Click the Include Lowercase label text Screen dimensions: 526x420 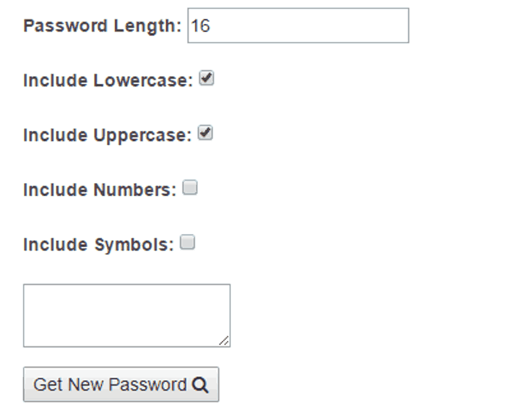point(108,80)
